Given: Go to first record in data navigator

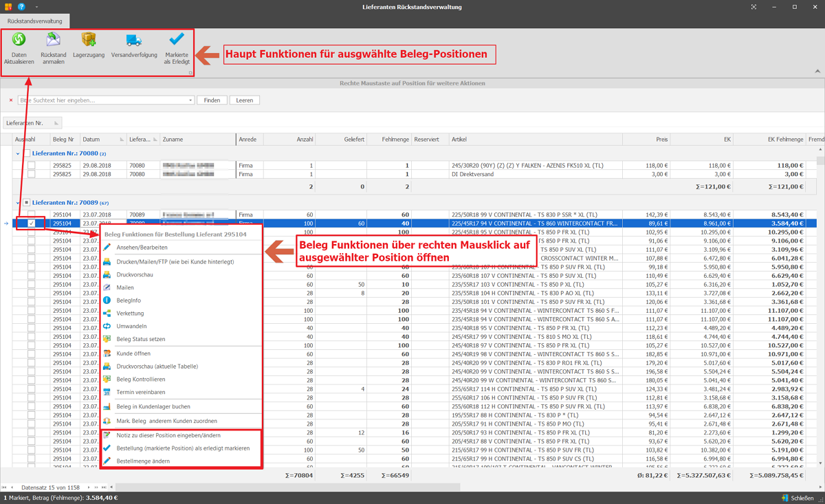Looking at the screenshot, I should [4, 487].
